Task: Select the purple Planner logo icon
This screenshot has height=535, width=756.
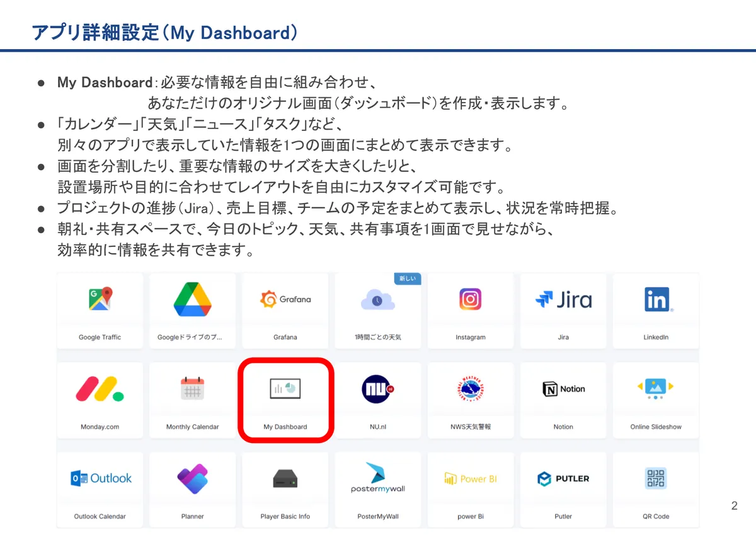Action: pyautogui.click(x=192, y=479)
